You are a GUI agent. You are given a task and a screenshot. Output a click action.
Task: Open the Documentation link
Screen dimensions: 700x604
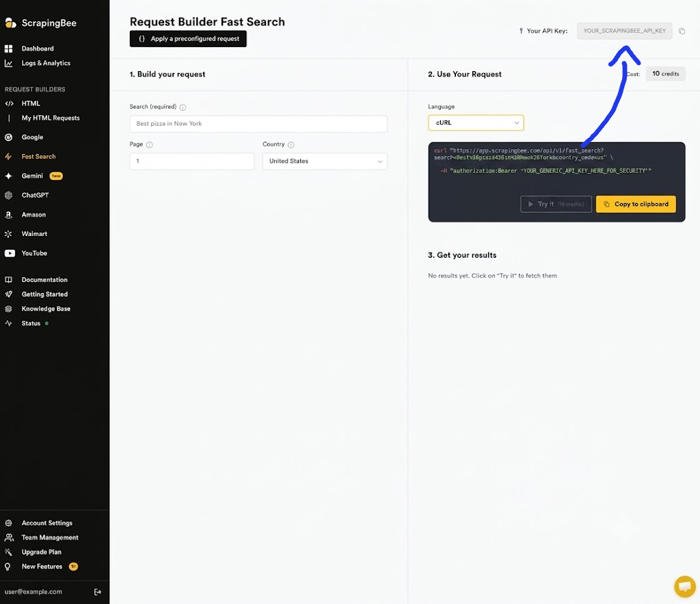click(x=44, y=280)
